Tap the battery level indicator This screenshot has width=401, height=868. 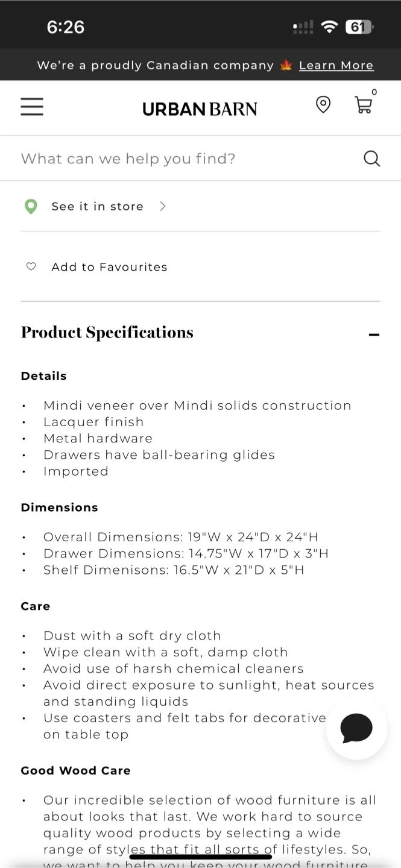click(x=359, y=27)
